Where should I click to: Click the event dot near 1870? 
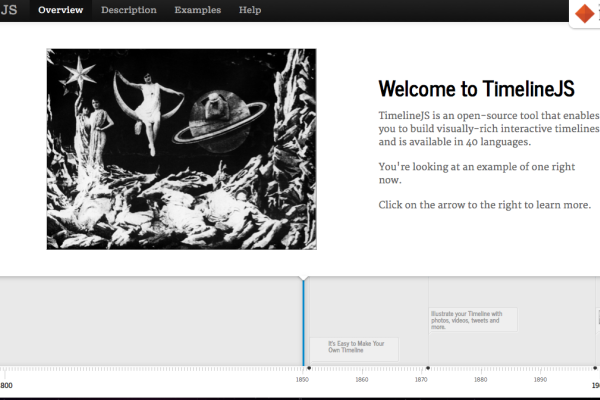pos(428,368)
